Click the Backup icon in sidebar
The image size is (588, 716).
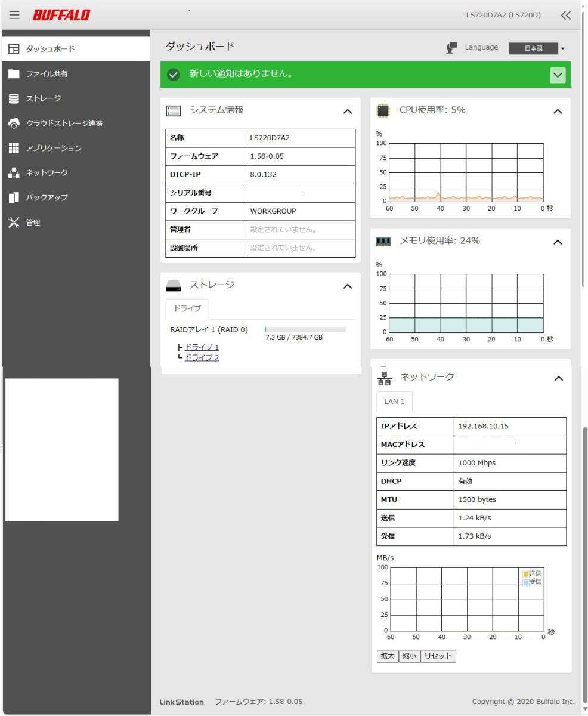click(x=14, y=197)
